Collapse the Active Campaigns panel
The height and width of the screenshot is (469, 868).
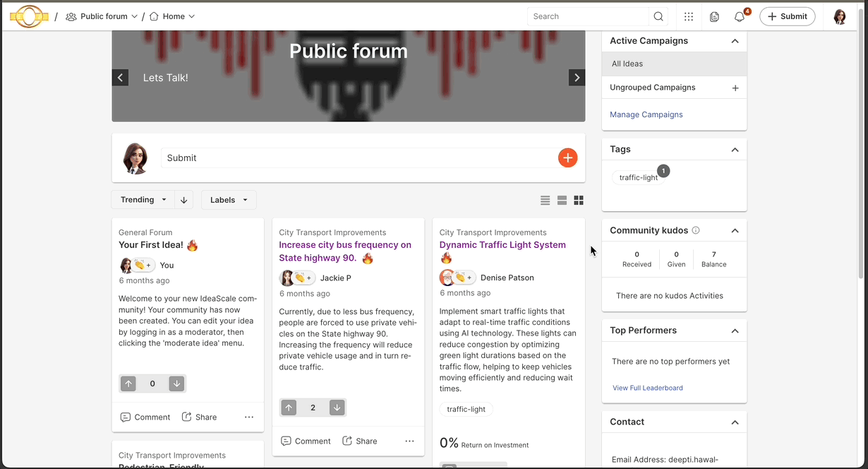(x=735, y=41)
